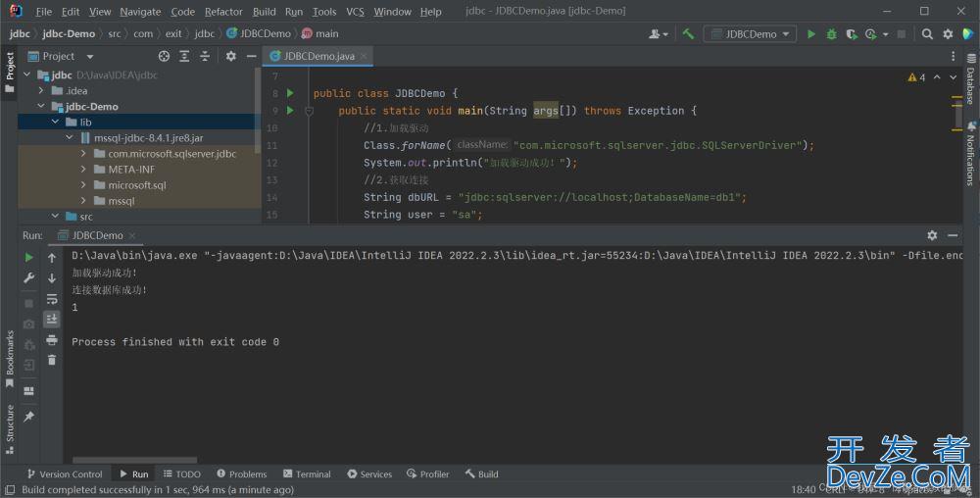Open Search Everywhere magnifier icon

click(927, 34)
